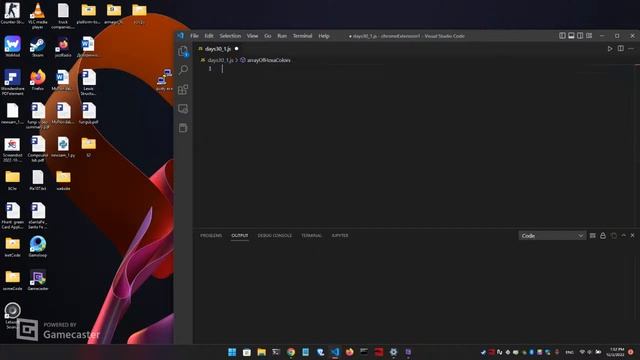The height and width of the screenshot is (360, 640).
Task: Toggle the output scroll lock icon
Action: pyautogui.click(x=603, y=236)
